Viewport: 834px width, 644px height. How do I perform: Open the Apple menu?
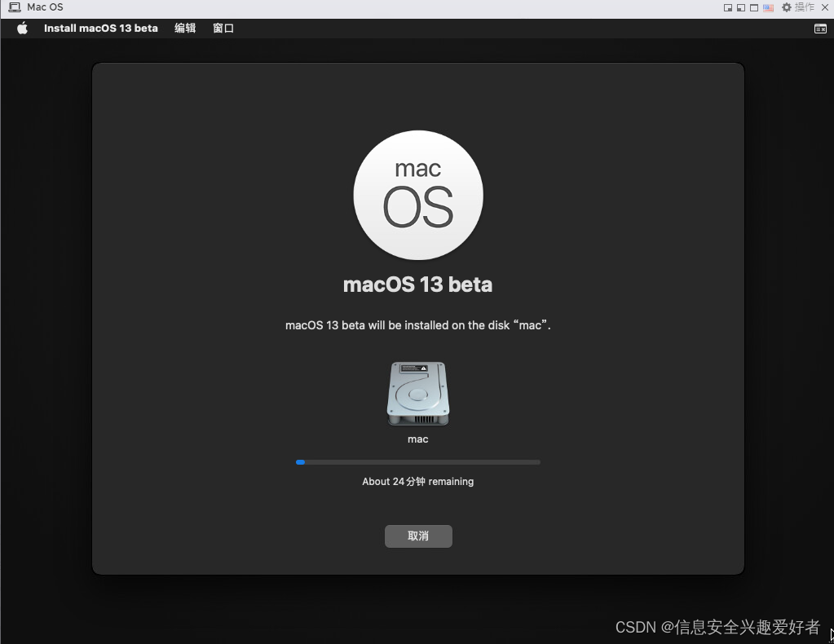22,29
